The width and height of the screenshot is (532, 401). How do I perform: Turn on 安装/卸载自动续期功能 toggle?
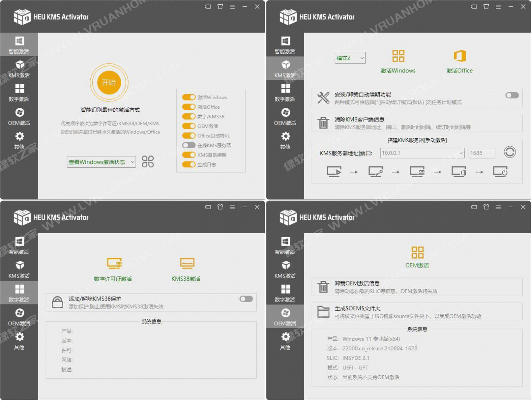[512, 95]
